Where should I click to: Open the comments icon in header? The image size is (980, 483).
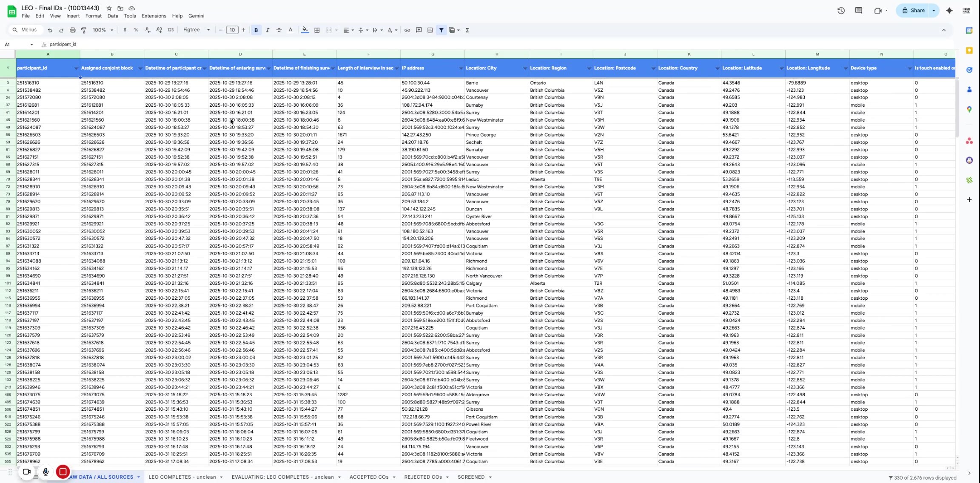pos(858,11)
